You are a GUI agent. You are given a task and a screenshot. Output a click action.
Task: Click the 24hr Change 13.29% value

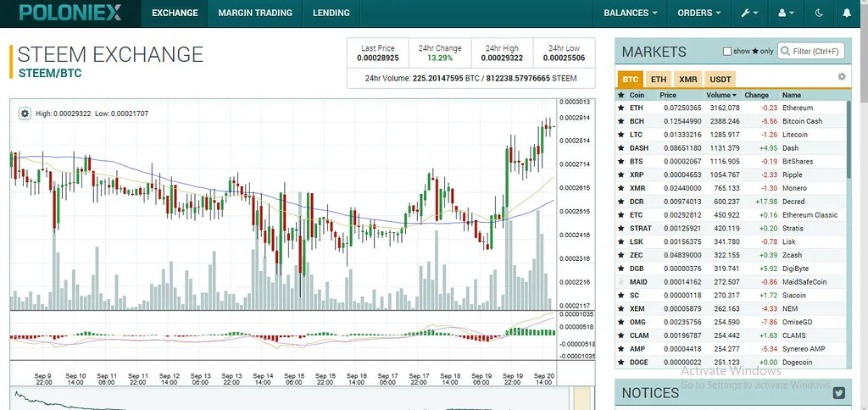click(x=440, y=58)
